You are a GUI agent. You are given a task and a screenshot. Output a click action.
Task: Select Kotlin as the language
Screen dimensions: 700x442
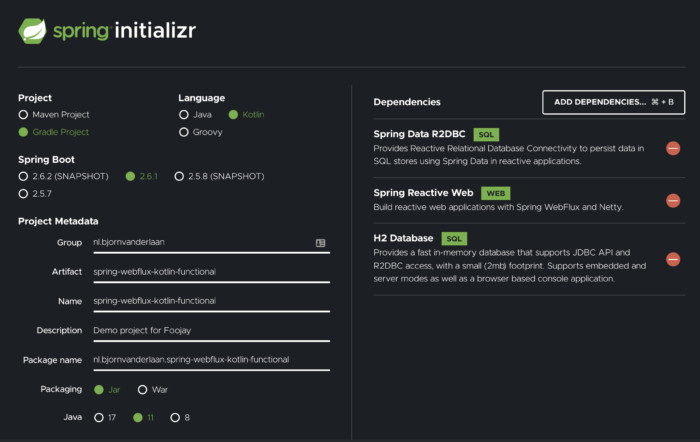pyautogui.click(x=233, y=115)
